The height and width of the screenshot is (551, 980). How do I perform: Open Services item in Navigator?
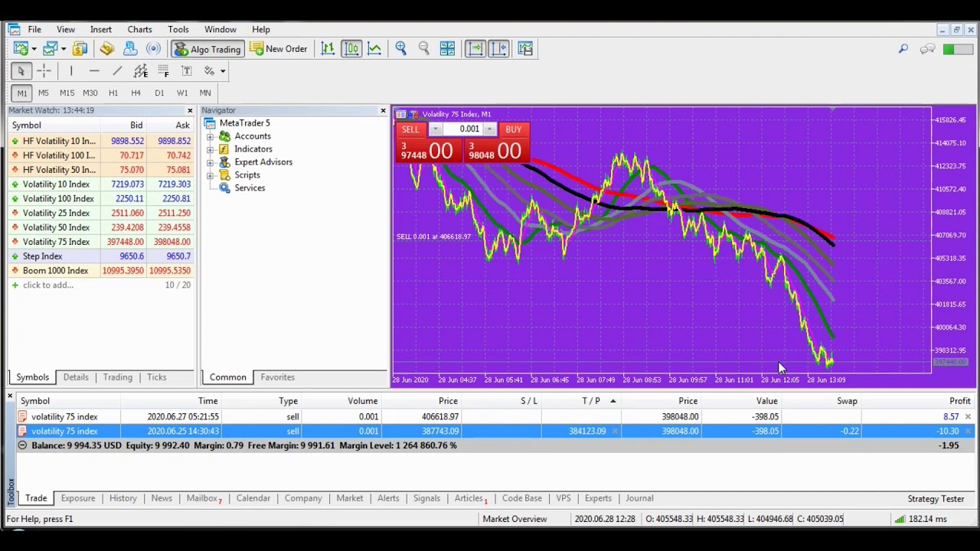pyautogui.click(x=250, y=188)
